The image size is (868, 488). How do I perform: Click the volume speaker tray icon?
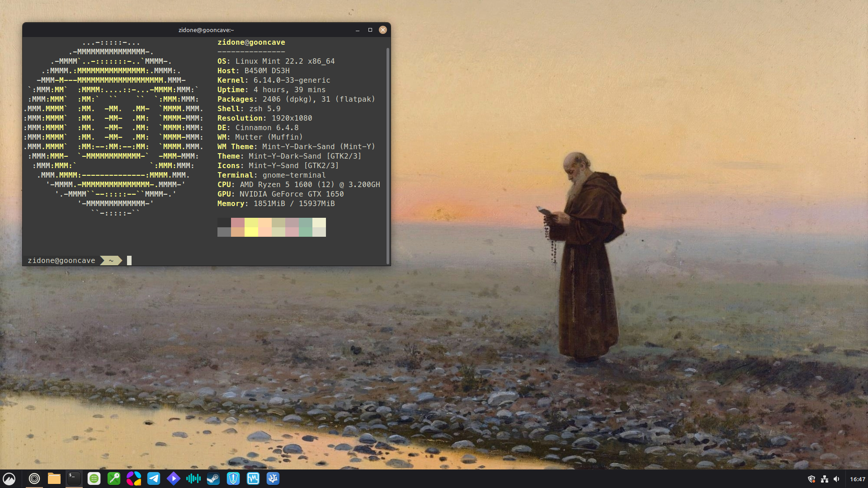(837, 479)
